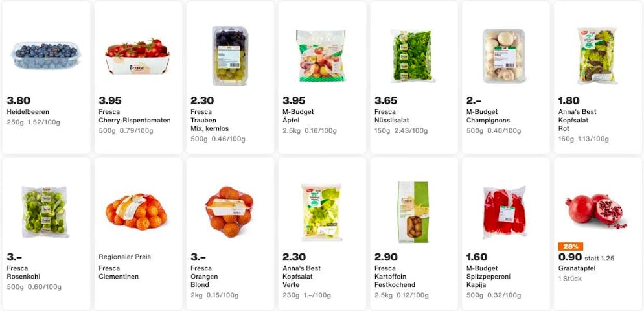The height and width of the screenshot is (311, 644).
Task: Click the Cherry-Rispentomaten product photo
Action: point(138,56)
